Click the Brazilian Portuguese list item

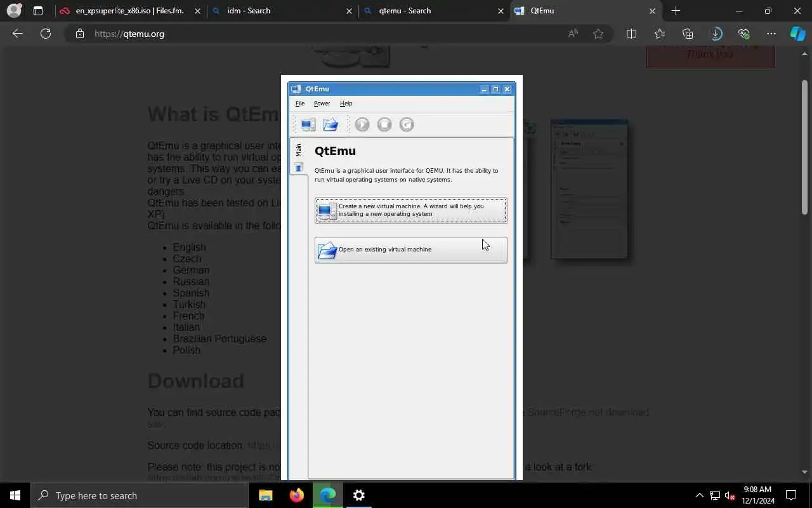(219, 339)
